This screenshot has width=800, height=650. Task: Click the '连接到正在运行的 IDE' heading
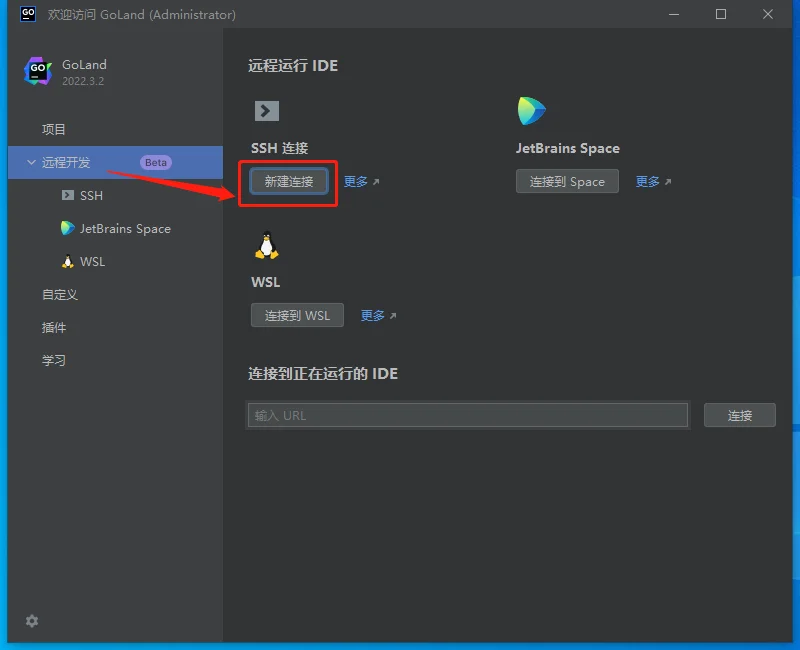(323, 373)
